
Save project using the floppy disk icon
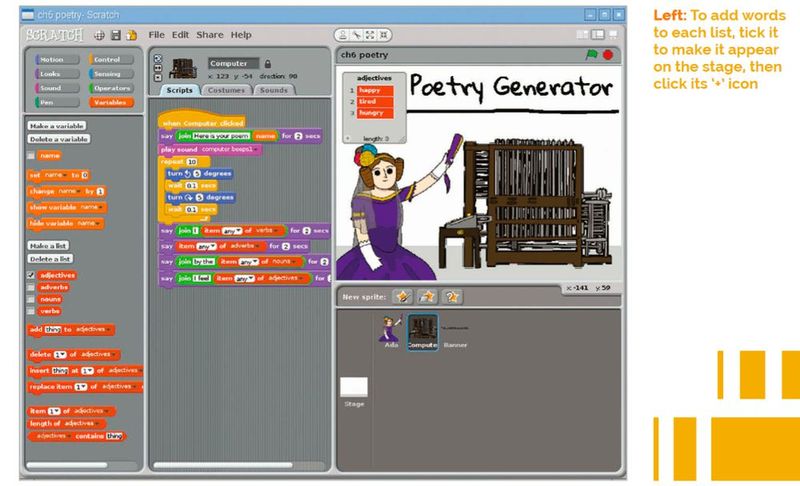pos(116,35)
